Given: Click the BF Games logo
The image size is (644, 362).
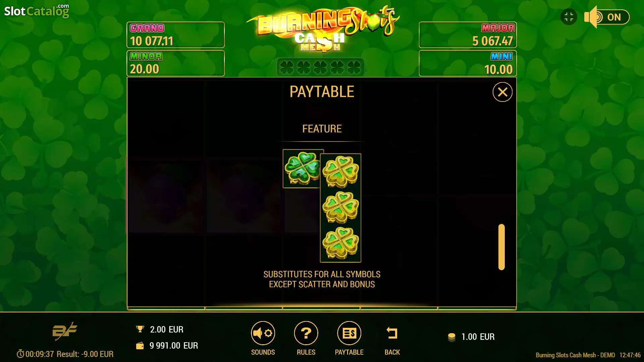Looking at the screenshot, I should pos(65,331).
